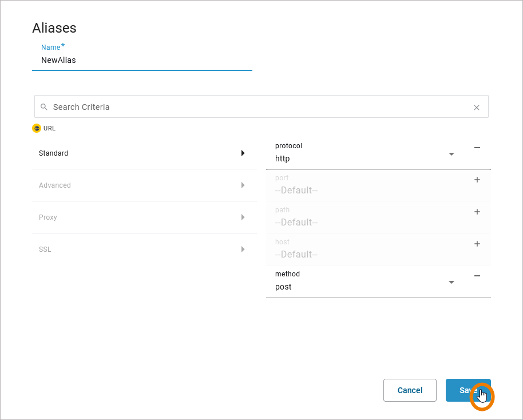Add the host criterion with plus
523x420 pixels.
point(477,244)
